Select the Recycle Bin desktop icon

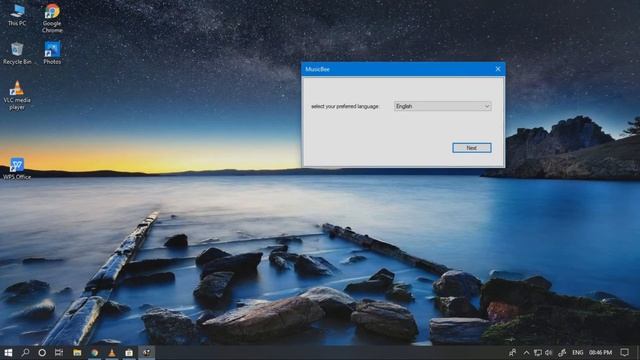click(17, 53)
